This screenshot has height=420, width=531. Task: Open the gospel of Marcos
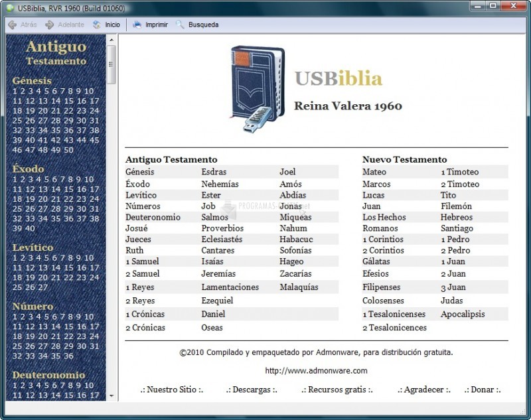(x=376, y=184)
